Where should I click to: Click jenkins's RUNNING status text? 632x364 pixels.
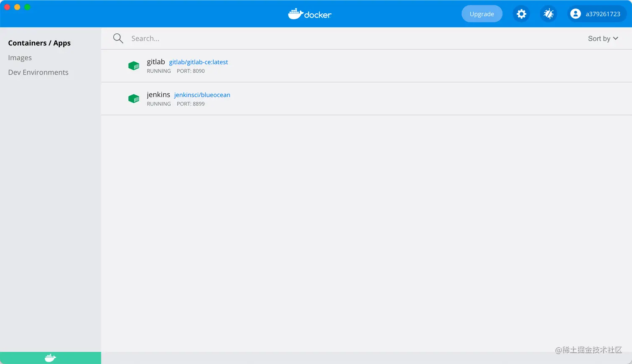tap(159, 104)
